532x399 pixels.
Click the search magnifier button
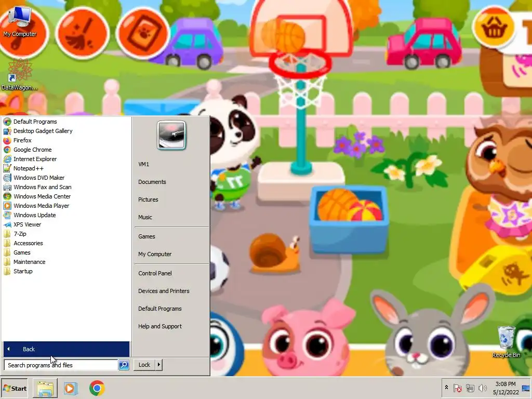tap(124, 365)
